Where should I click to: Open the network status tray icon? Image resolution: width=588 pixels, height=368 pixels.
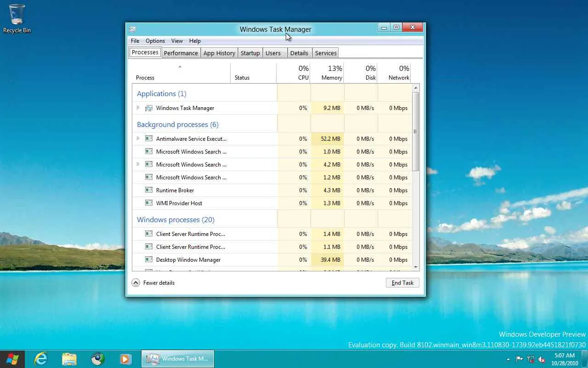tap(531, 359)
